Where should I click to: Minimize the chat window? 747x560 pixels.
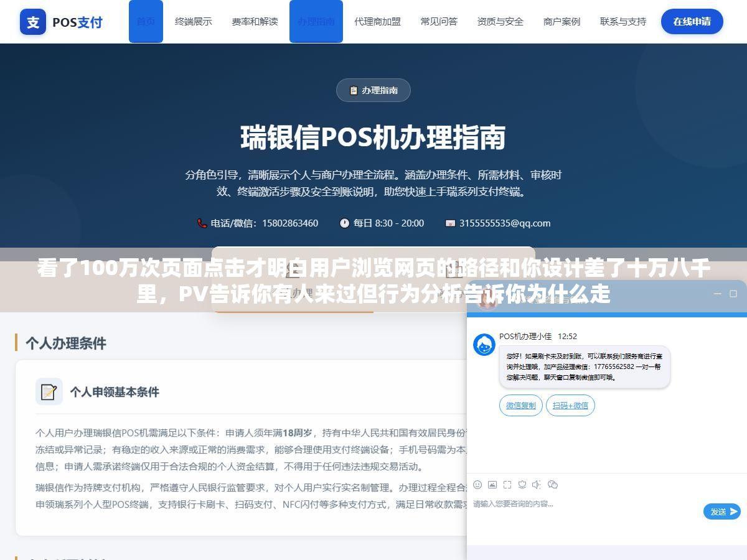click(717, 294)
